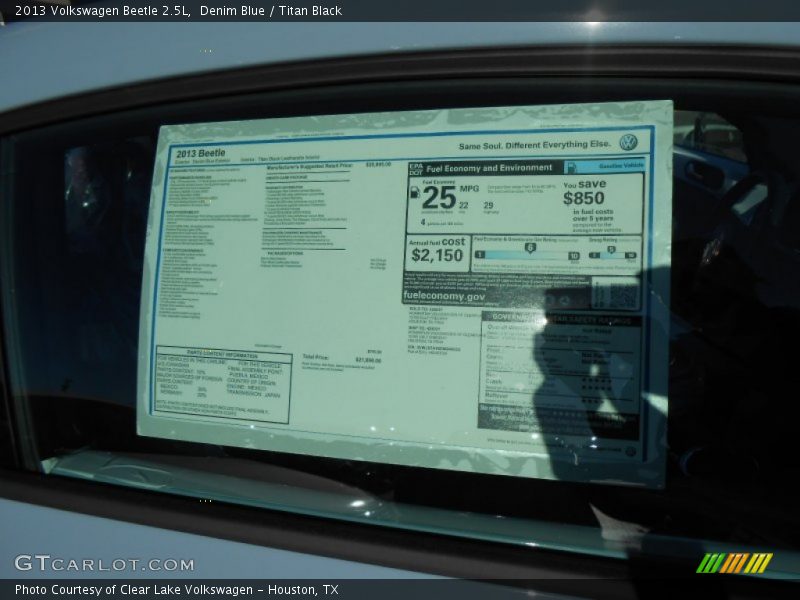Click the GTCARLOT.COM watermark
Image resolution: width=800 pixels, height=600 pixels.
coord(104,564)
